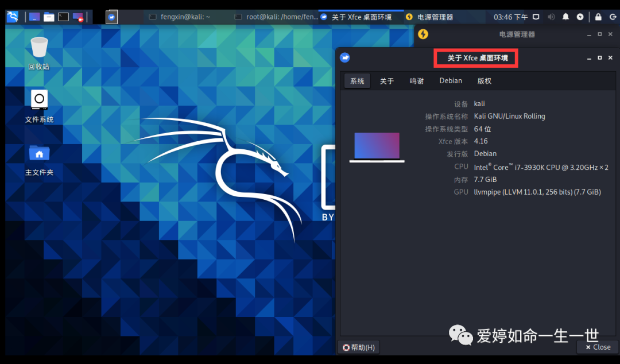Click the 发行版 value Debian
Image resolution: width=620 pixels, height=364 pixels.
[x=485, y=153]
